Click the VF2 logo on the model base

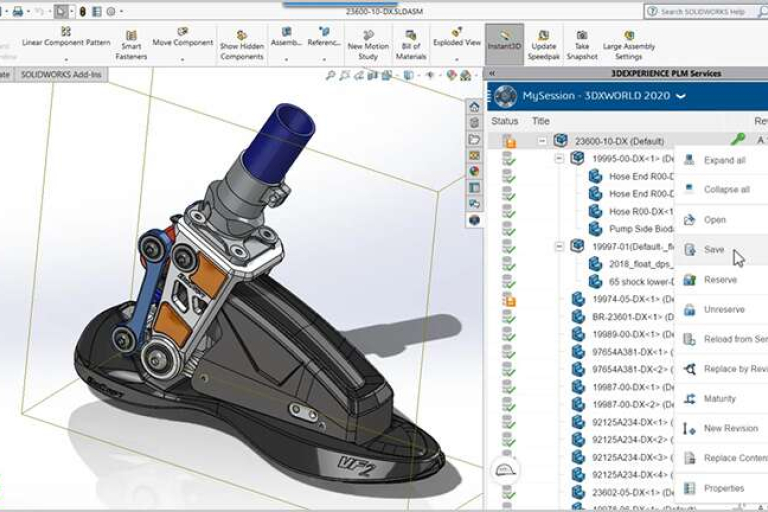[356, 467]
